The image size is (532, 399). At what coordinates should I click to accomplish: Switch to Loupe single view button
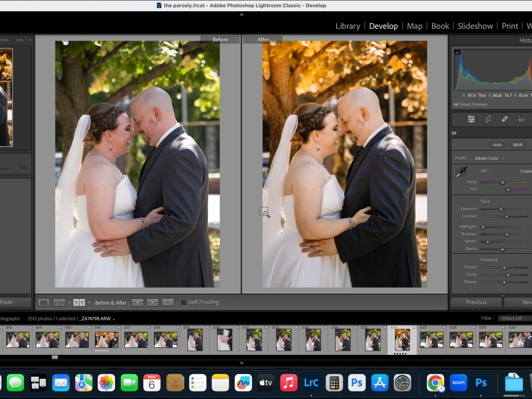tap(44, 302)
